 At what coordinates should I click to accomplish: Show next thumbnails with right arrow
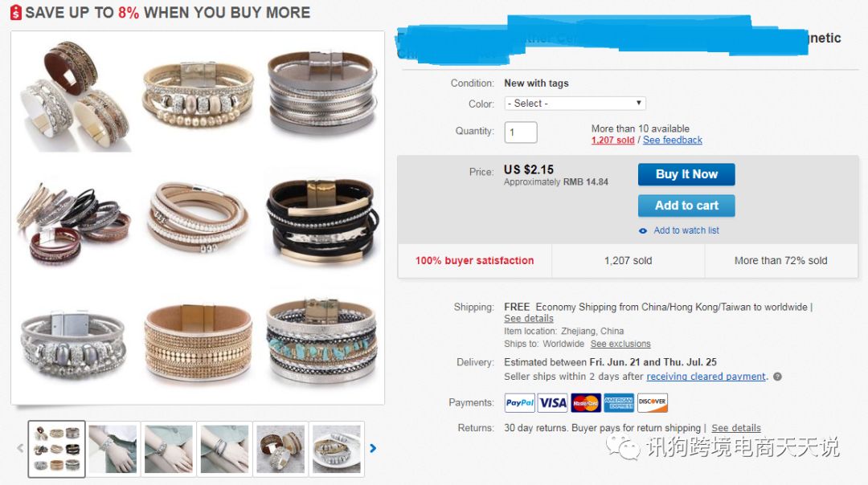tap(373, 449)
